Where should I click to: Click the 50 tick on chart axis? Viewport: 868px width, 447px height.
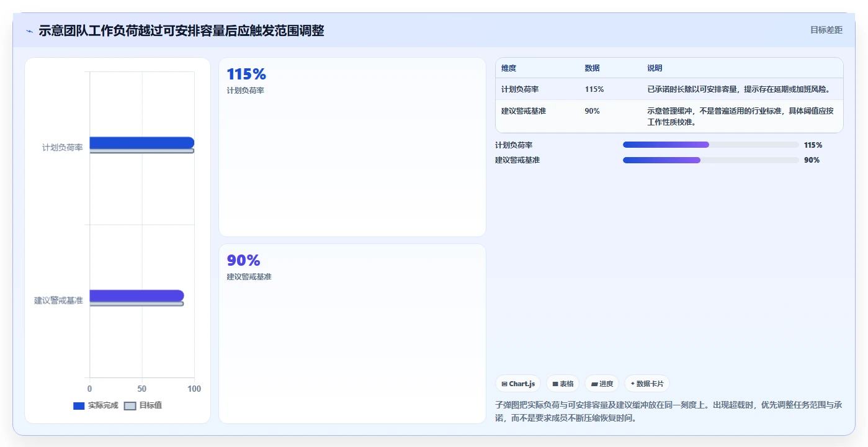pyautogui.click(x=142, y=389)
